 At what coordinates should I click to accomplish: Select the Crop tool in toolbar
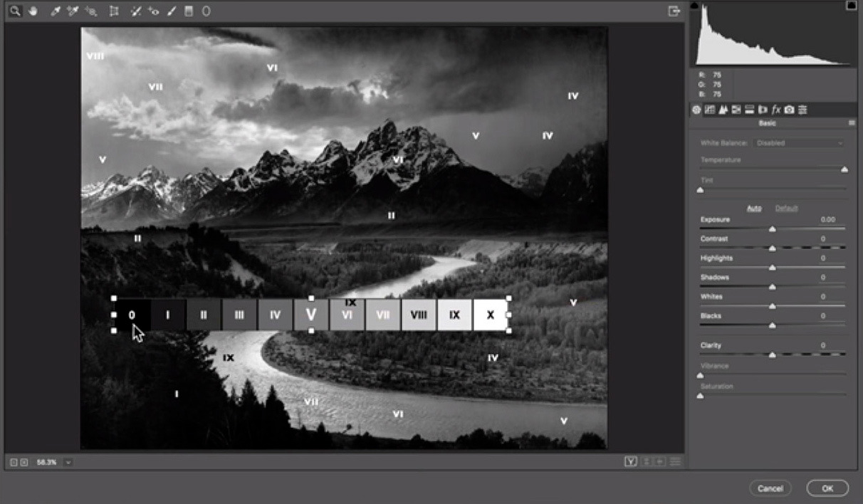click(114, 11)
